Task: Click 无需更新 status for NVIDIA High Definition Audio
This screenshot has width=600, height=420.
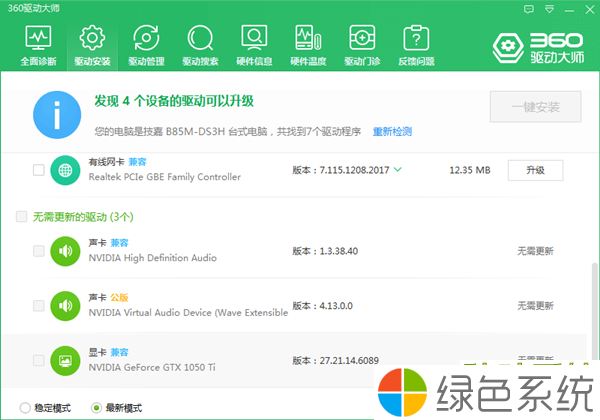Action: tap(535, 251)
